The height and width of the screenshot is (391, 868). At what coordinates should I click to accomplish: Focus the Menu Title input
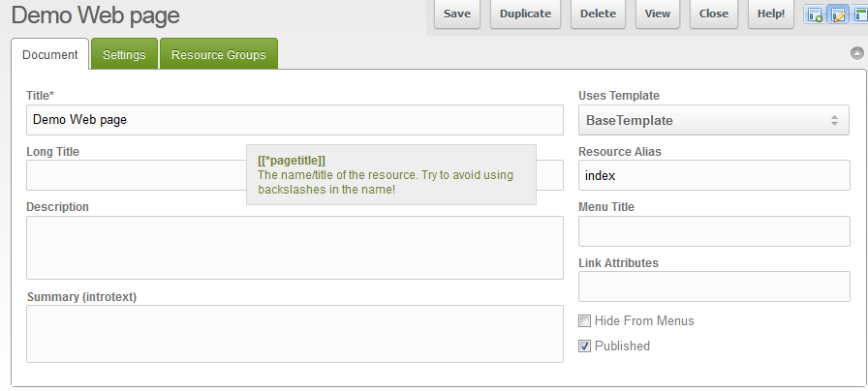point(714,232)
